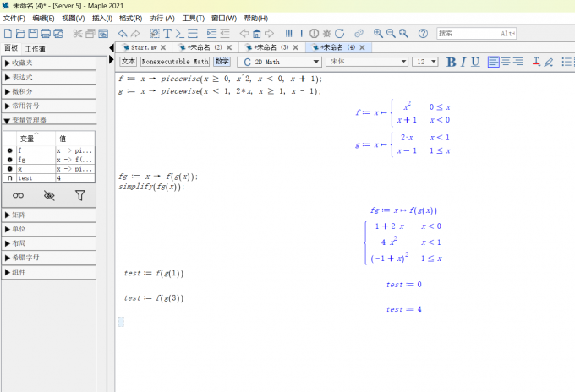Screen dimensions: 575x392
Task: Click the Nonexecutable Math button
Action: click(x=175, y=61)
